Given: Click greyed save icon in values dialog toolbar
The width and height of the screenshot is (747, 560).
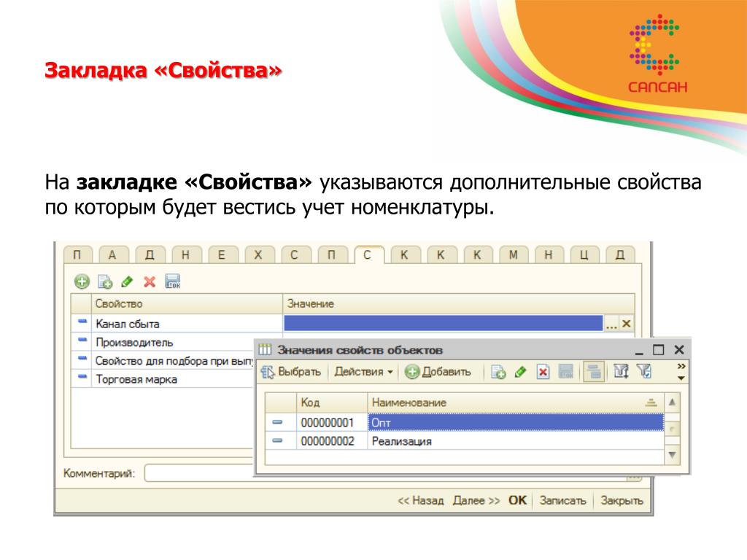Looking at the screenshot, I should click(566, 372).
